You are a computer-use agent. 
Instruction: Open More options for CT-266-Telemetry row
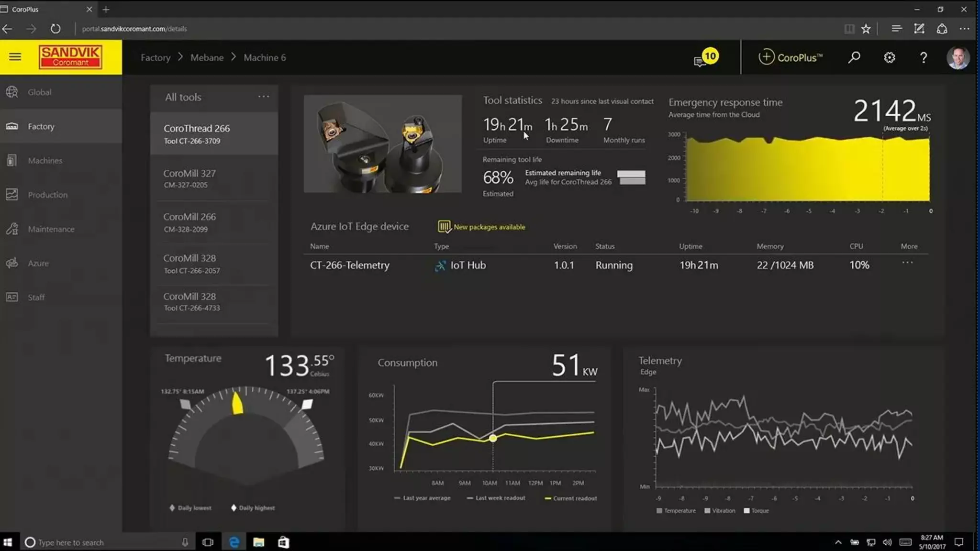click(x=907, y=263)
